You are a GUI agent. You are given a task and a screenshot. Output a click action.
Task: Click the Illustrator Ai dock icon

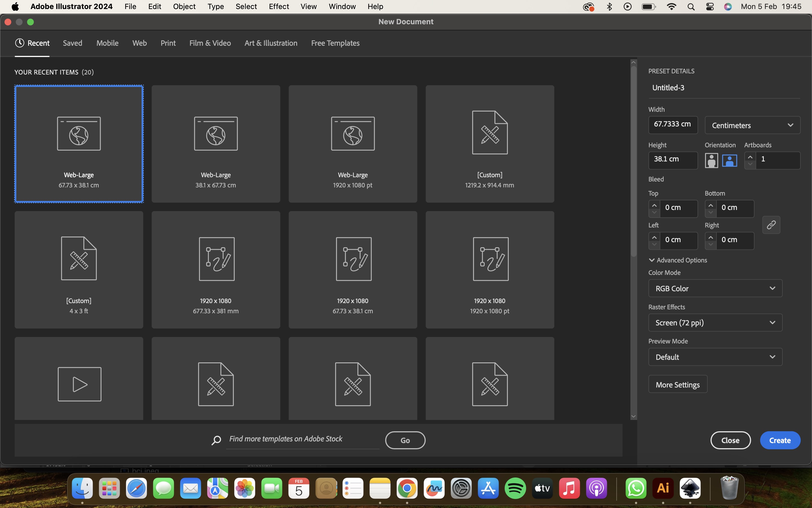663,488
